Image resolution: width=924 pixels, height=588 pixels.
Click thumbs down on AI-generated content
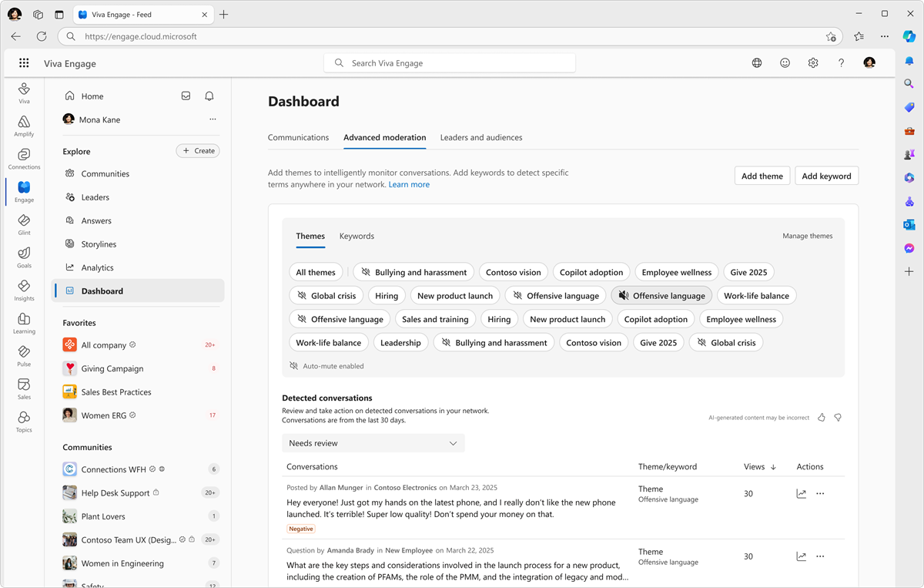tap(838, 418)
